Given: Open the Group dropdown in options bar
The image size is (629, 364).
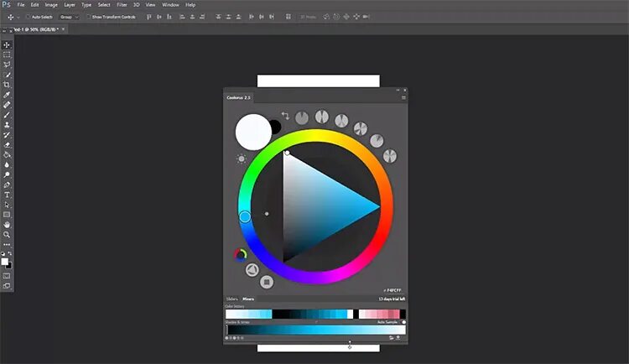Looking at the screenshot, I should 70,17.
